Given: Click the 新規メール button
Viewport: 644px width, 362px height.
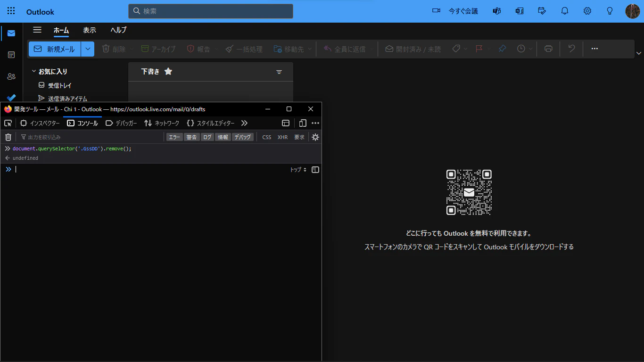Looking at the screenshot, I should coord(55,49).
